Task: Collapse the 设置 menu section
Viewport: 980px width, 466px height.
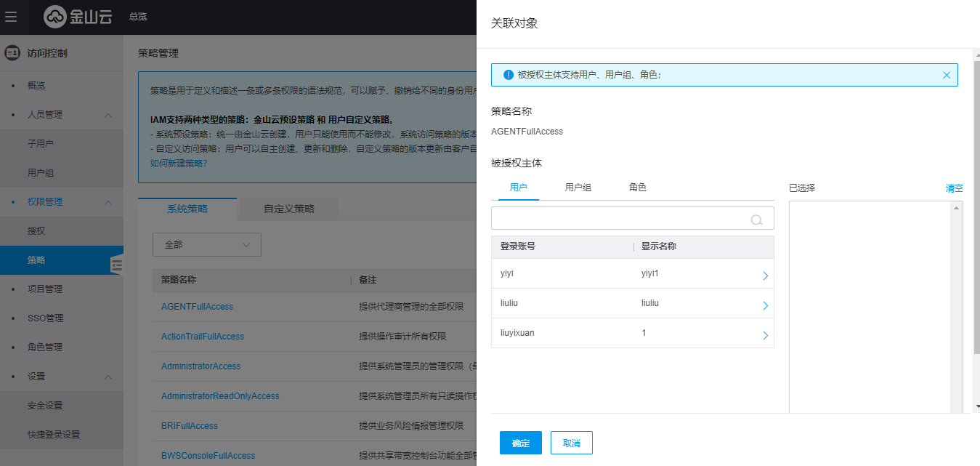Action: (108, 377)
